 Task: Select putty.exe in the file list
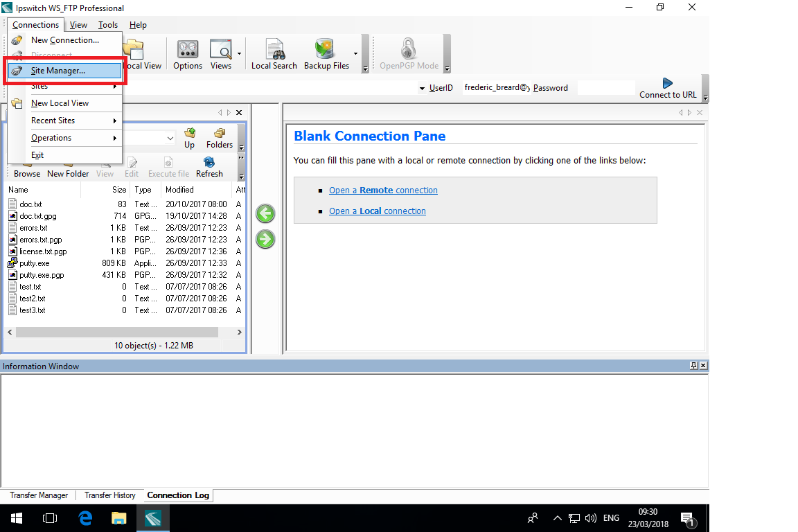tap(34, 263)
